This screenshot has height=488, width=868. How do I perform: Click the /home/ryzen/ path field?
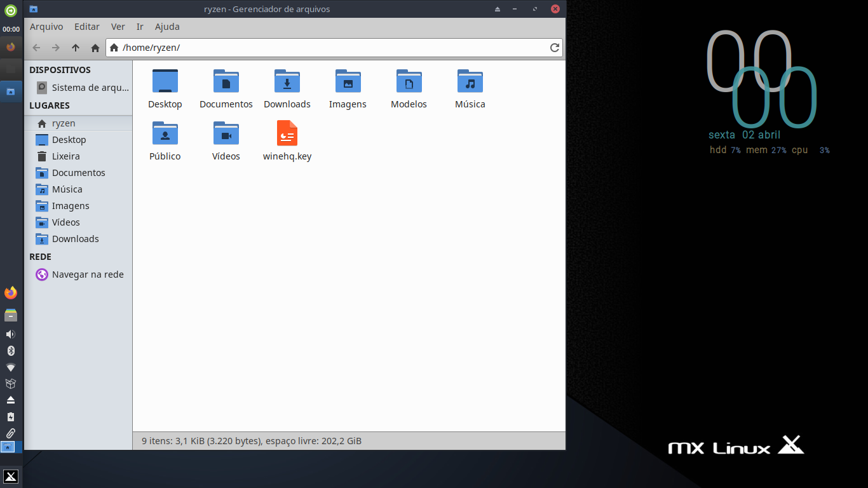tap(334, 48)
